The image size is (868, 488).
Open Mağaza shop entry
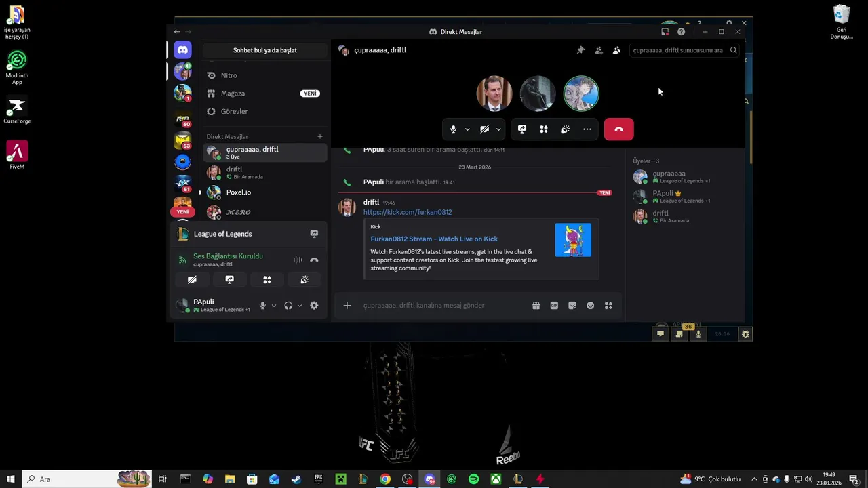click(x=264, y=94)
